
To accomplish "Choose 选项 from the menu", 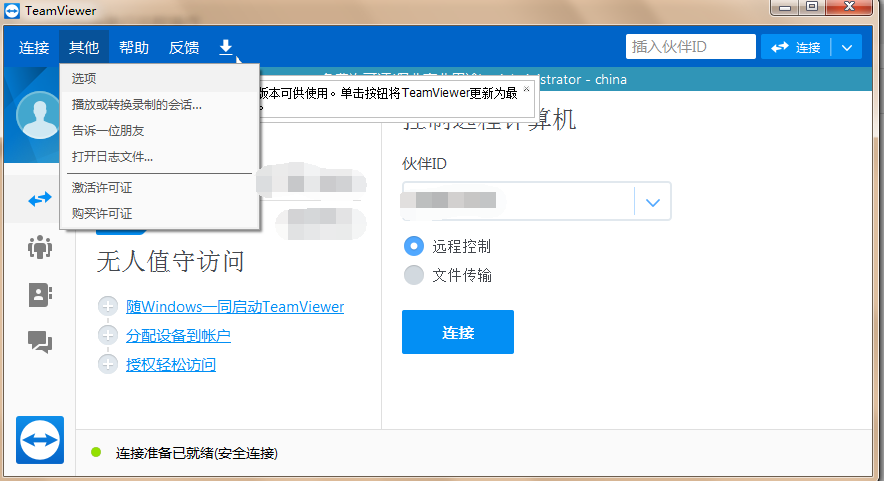I will pyautogui.click(x=159, y=78).
